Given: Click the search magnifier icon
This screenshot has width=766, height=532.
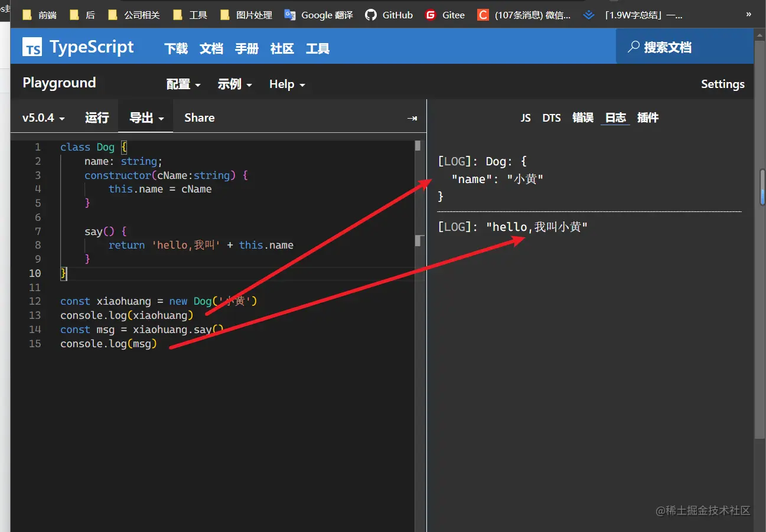Looking at the screenshot, I should pyautogui.click(x=634, y=47).
